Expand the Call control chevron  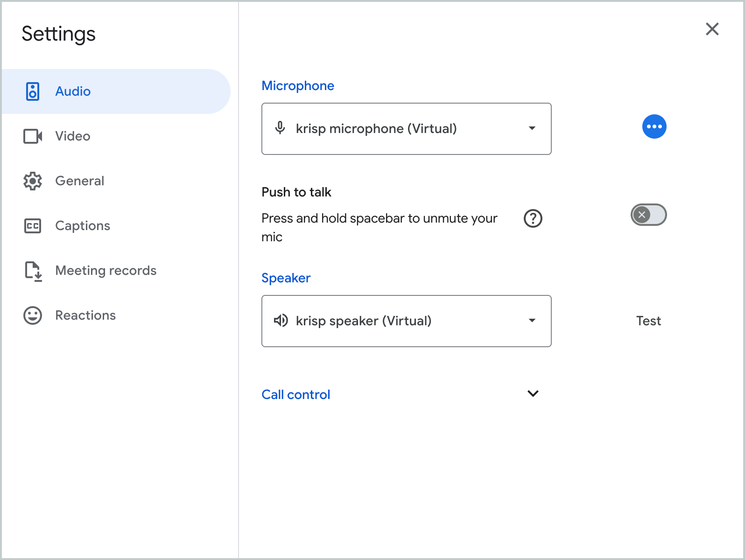[533, 393]
